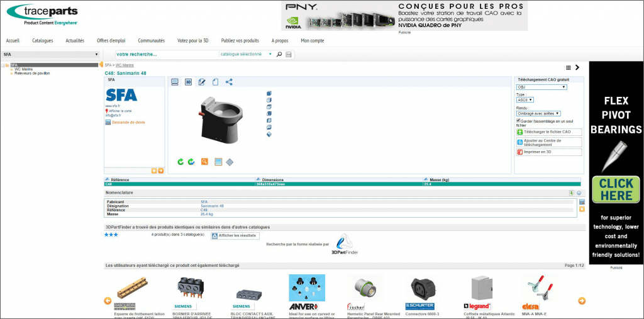Open the 3D viewer tab
Viewport: 644px width, 319px height.
coord(188,82)
